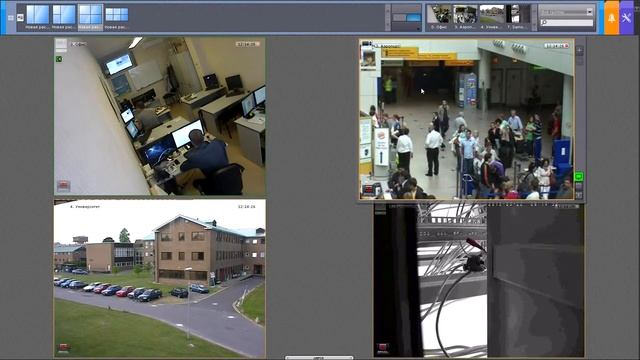Click the red archive button on the airport camera

point(368,190)
